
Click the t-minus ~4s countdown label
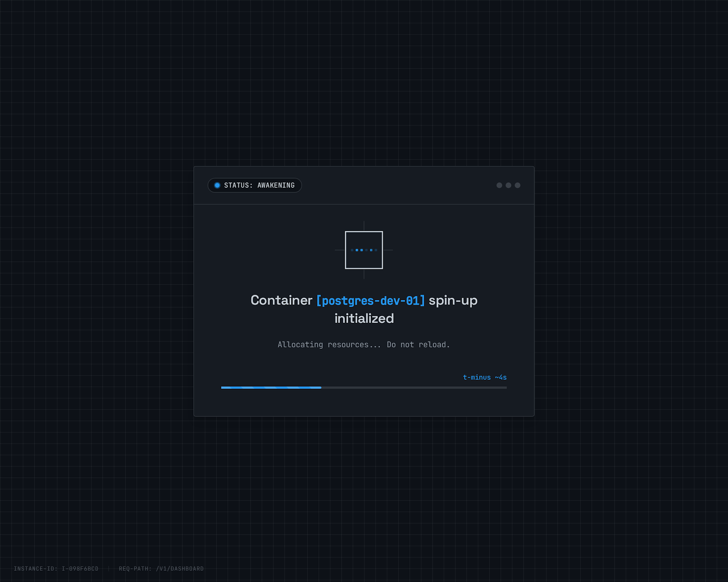pyautogui.click(x=485, y=377)
